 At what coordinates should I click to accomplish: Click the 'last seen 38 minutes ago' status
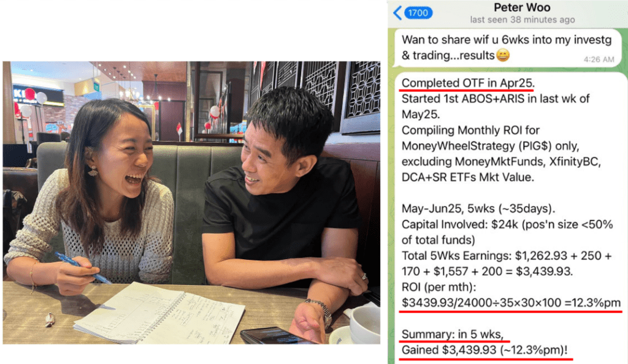[x=522, y=20]
